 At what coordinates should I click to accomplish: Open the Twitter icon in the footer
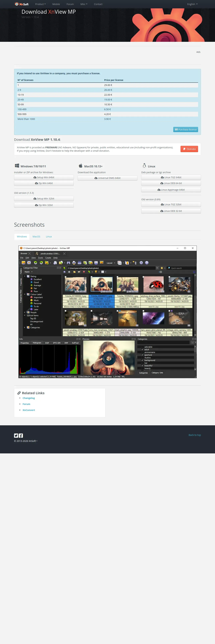[x=16, y=435]
